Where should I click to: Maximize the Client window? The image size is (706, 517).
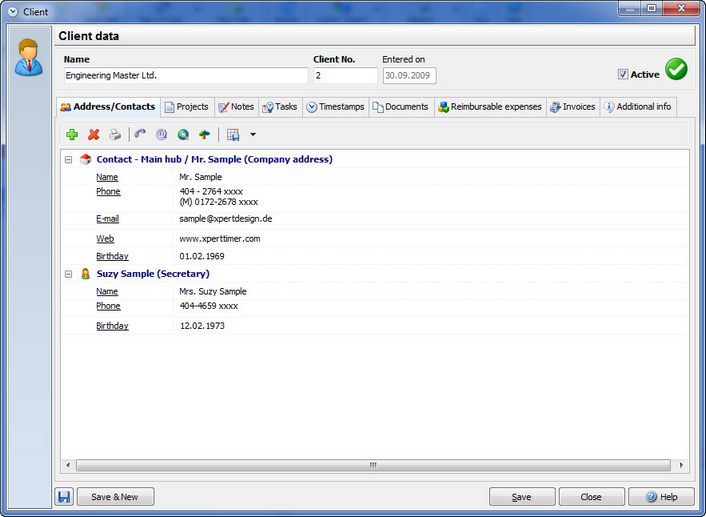(x=652, y=8)
